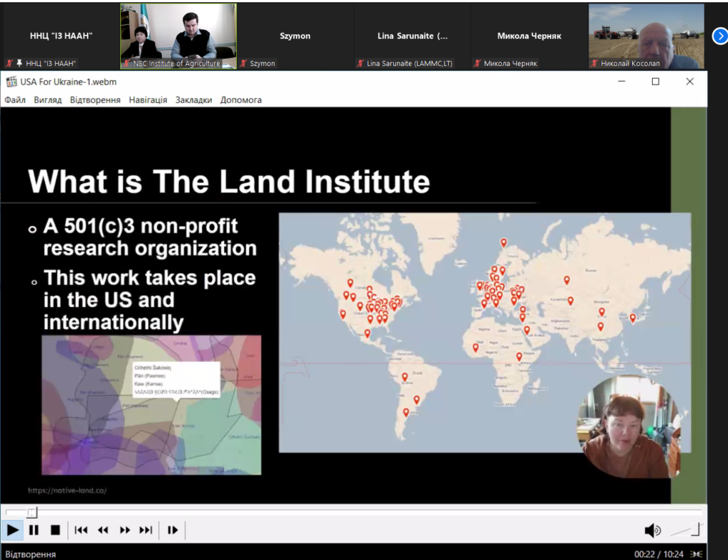Pause the video playback

pos(33,530)
